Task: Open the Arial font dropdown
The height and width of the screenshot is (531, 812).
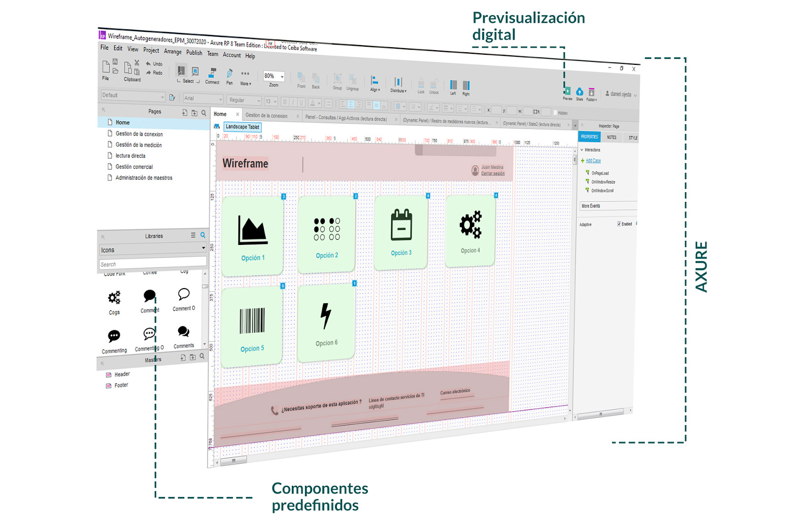Action: point(203,98)
